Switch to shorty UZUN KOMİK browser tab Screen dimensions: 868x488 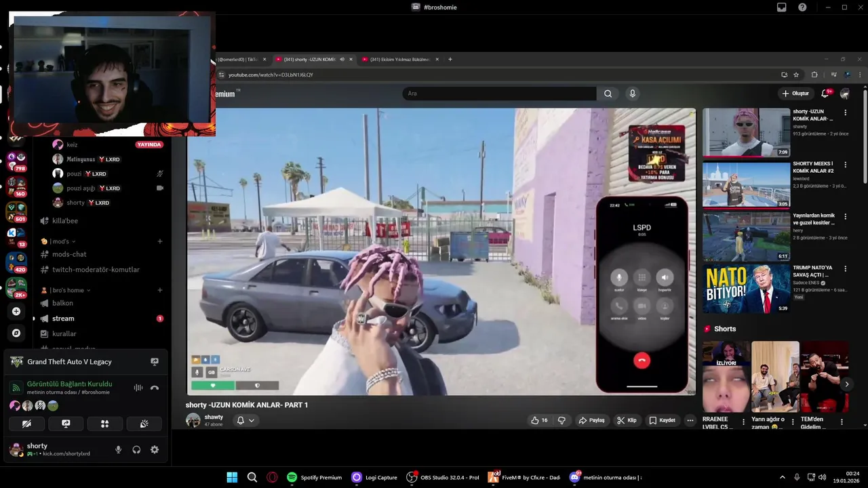coord(309,60)
